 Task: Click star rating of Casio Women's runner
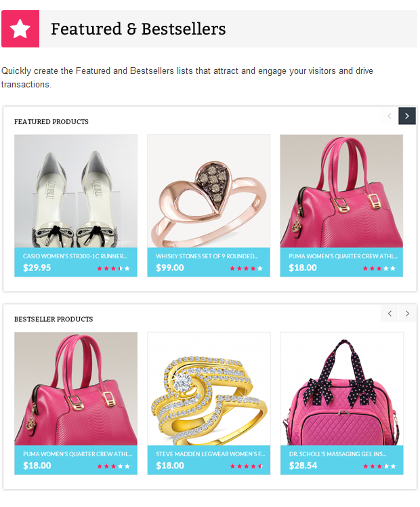[113, 268]
